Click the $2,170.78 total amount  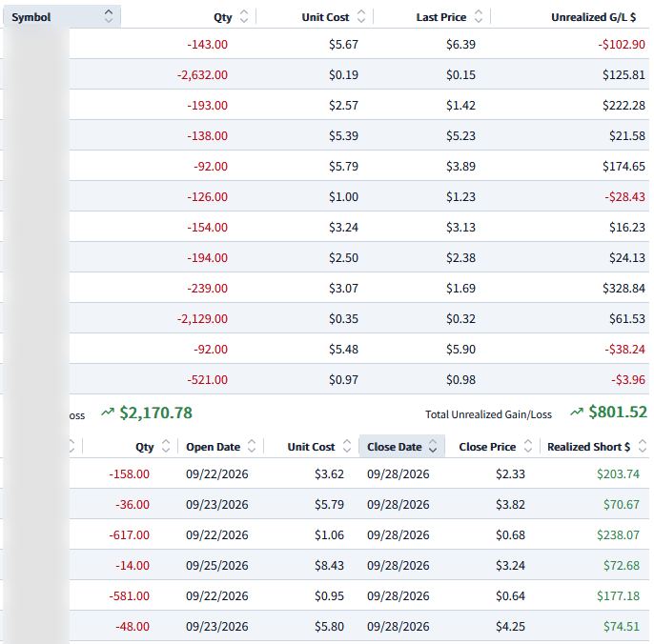point(155,413)
